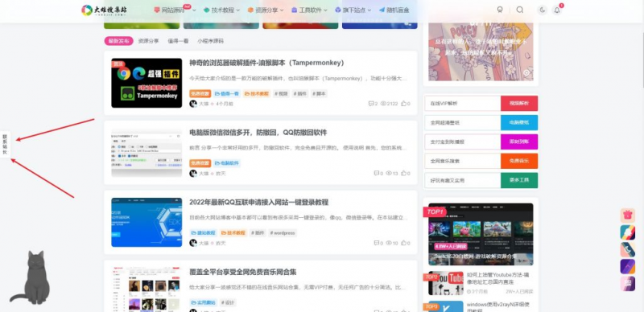The image size is (644, 312).
Task: Toggle dark mode moon icon in header
Action: pos(543,10)
